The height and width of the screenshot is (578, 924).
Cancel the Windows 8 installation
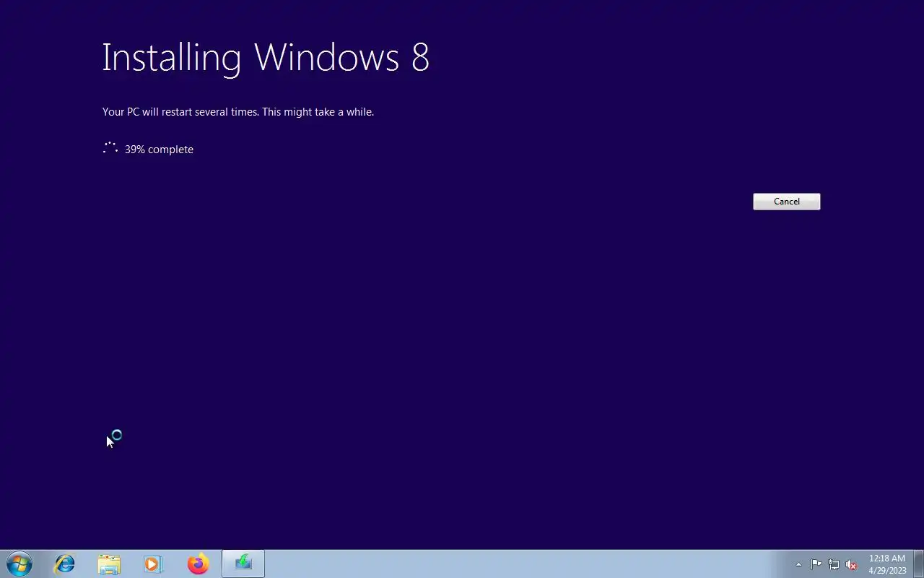click(786, 202)
